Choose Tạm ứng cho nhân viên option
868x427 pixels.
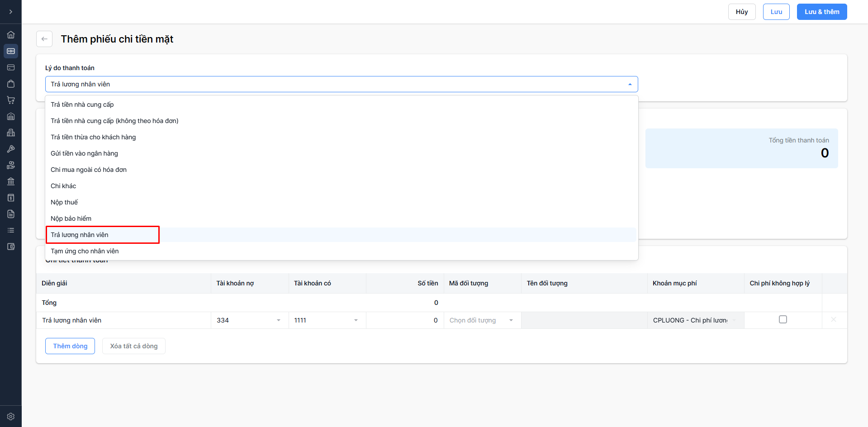point(85,251)
